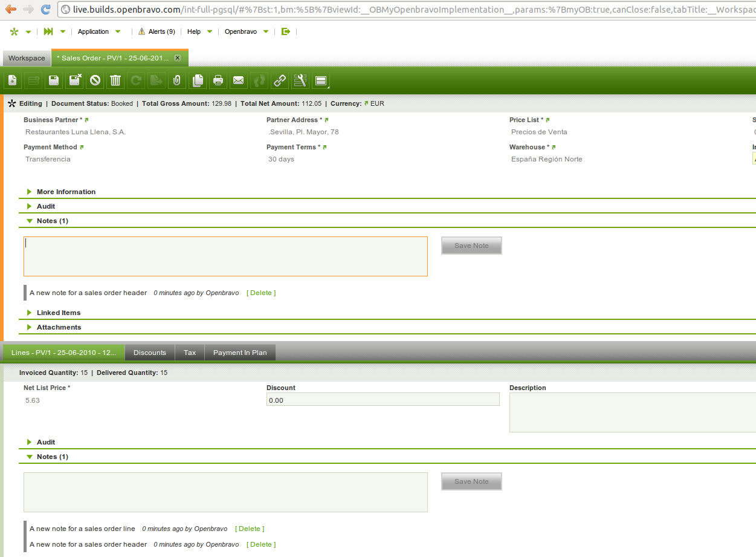
Task: Open the Warehouse link arrow icon
Action: 554,147
